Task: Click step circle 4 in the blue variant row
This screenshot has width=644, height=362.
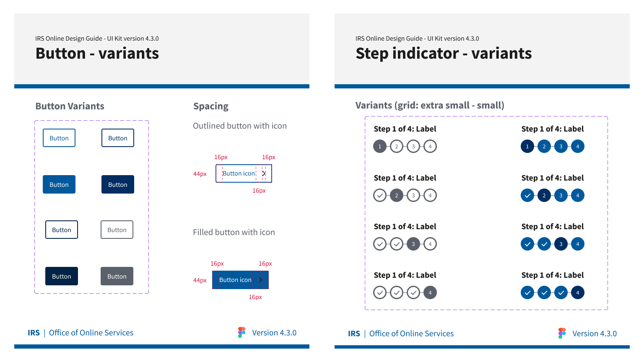Action: 578,146
